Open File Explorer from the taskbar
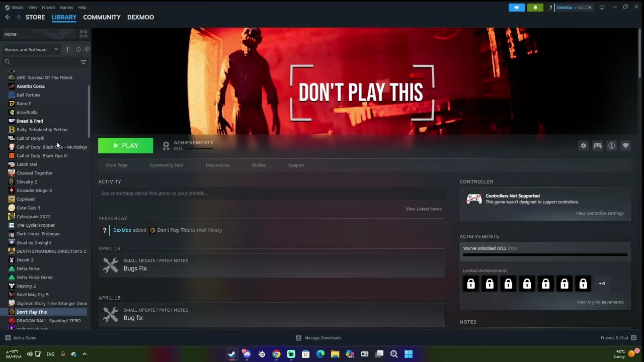Viewport: 644px width, 362px height. click(x=335, y=354)
